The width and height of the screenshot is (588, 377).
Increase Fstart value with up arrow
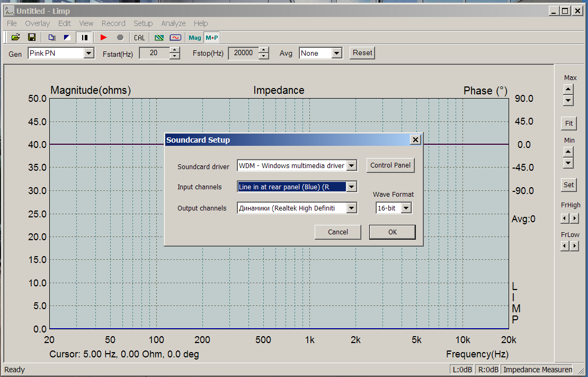pos(175,50)
